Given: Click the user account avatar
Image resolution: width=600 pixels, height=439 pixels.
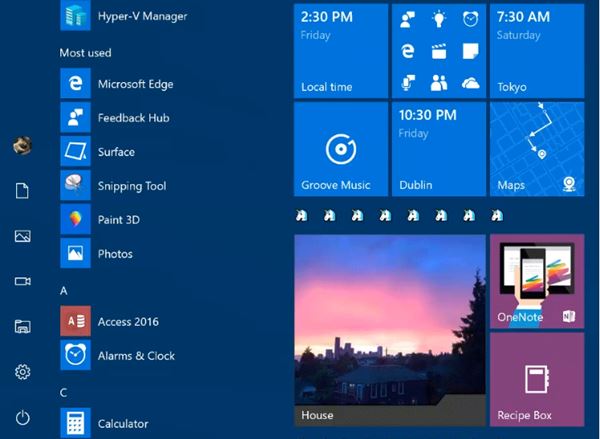Looking at the screenshot, I should click(x=22, y=145).
